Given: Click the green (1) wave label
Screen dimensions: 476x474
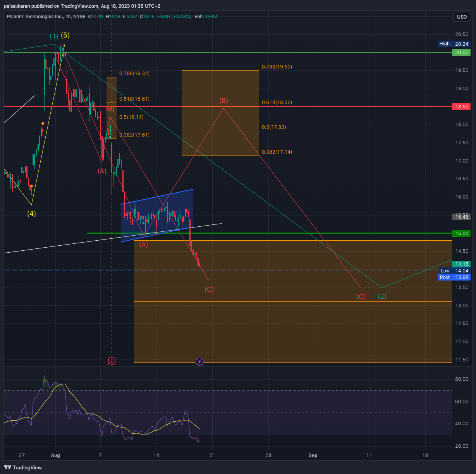Looking at the screenshot, I should click(x=54, y=36).
